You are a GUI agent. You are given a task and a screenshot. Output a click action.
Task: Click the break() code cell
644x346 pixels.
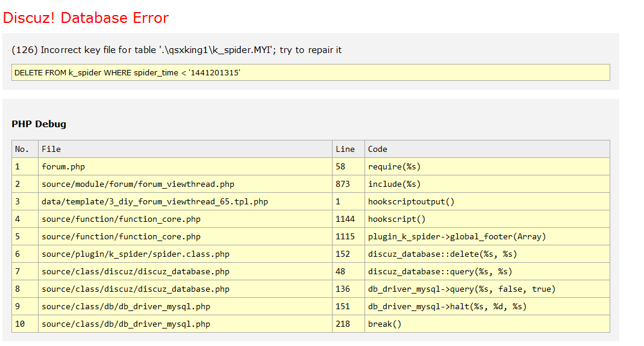(x=385, y=324)
